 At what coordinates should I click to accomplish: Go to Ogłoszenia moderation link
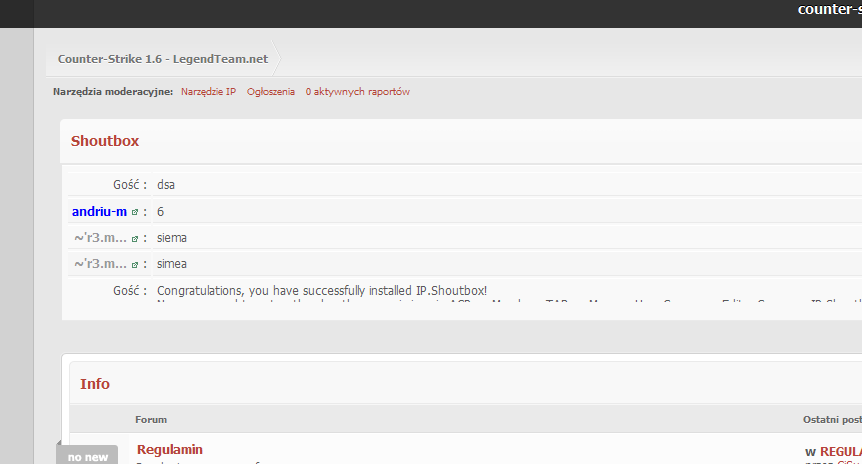tap(271, 92)
